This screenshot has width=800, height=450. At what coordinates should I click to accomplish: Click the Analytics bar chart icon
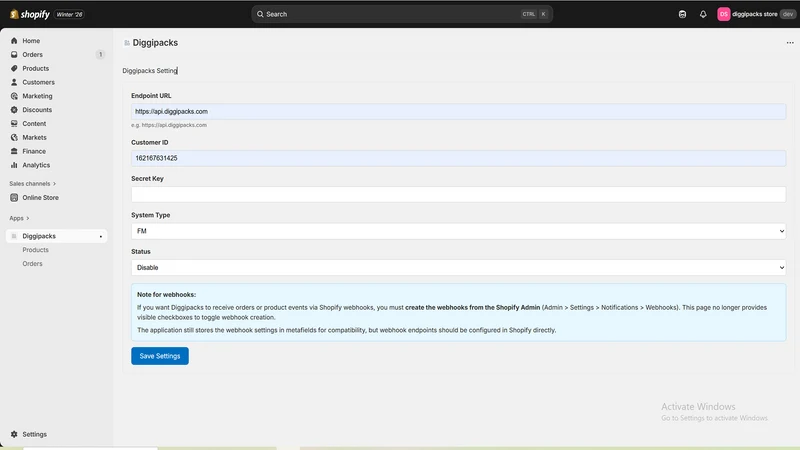point(14,165)
